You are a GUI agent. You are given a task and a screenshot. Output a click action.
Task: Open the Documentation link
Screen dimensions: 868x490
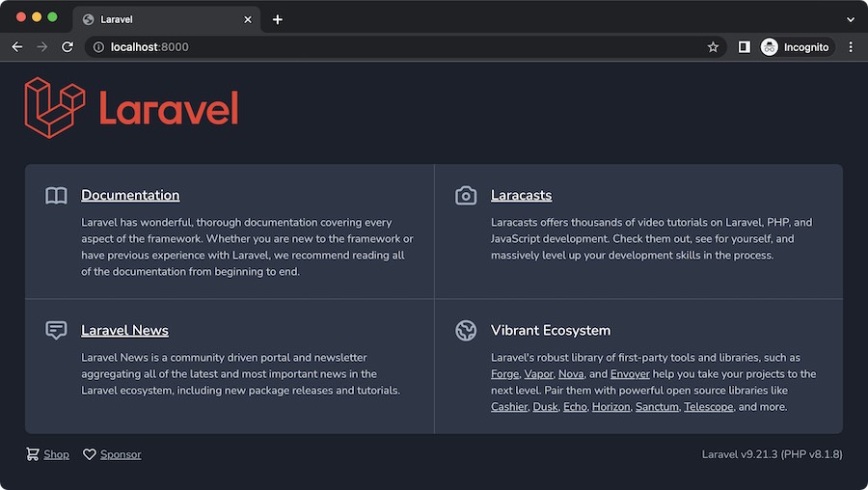click(x=130, y=195)
